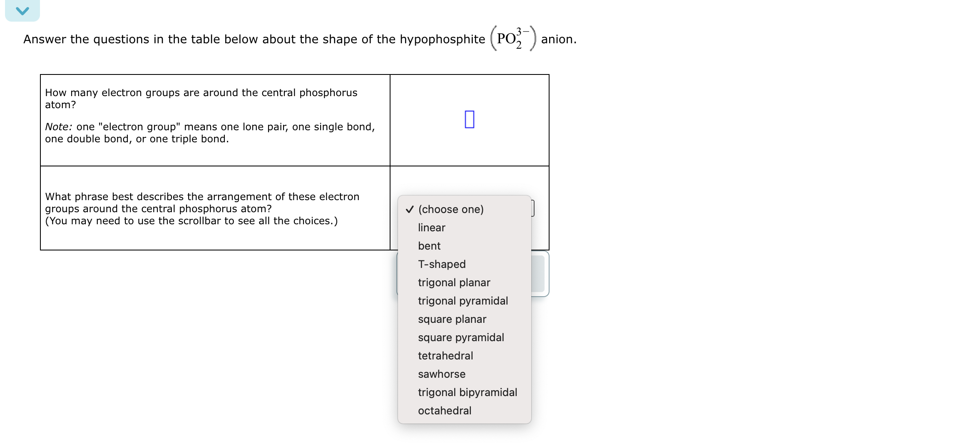This screenshot has width=980, height=446.
Task: Choose 'octahedral' at the list bottom
Action: [x=444, y=411]
